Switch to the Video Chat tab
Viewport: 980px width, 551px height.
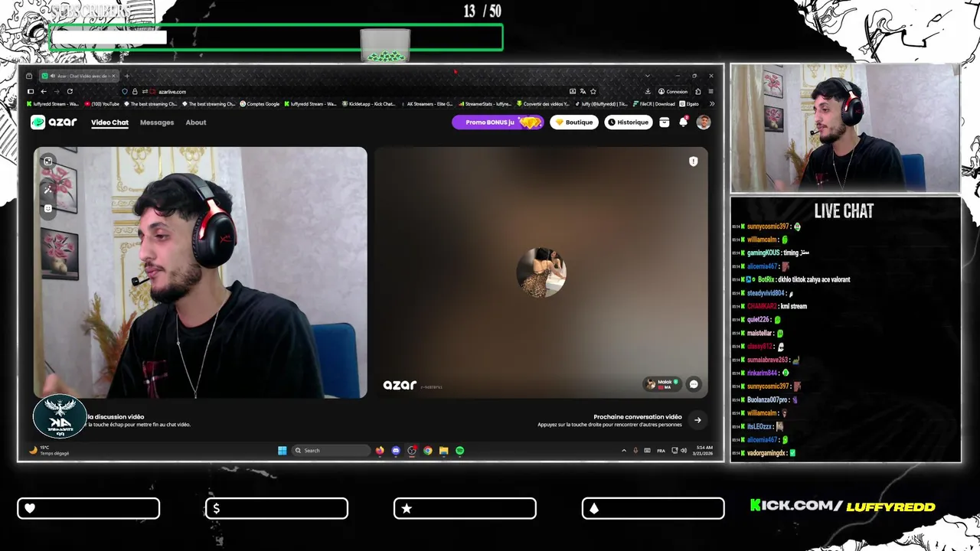(109, 122)
